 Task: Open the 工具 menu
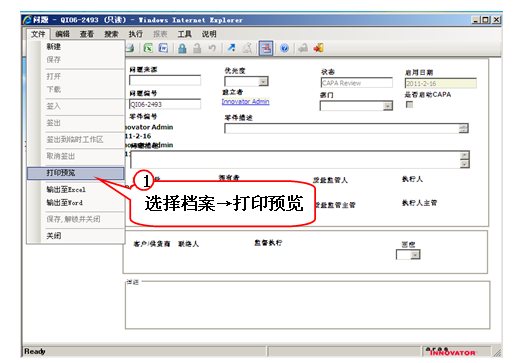pyautogui.click(x=185, y=34)
